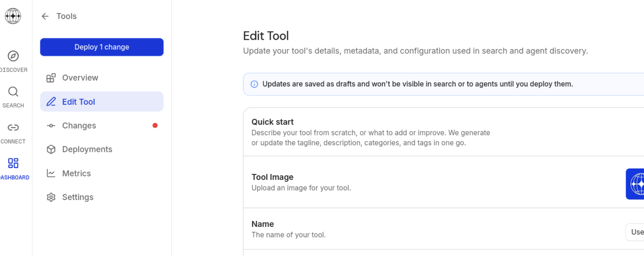This screenshot has width=644, height=256.
Task: Navigate to the Deployments page
Action: 87,149
